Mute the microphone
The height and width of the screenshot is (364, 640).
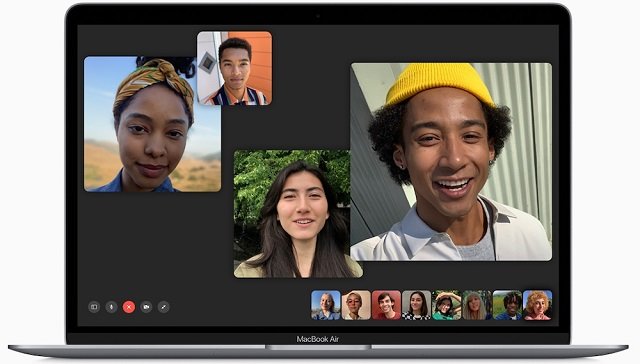click(x=111, y=307)
